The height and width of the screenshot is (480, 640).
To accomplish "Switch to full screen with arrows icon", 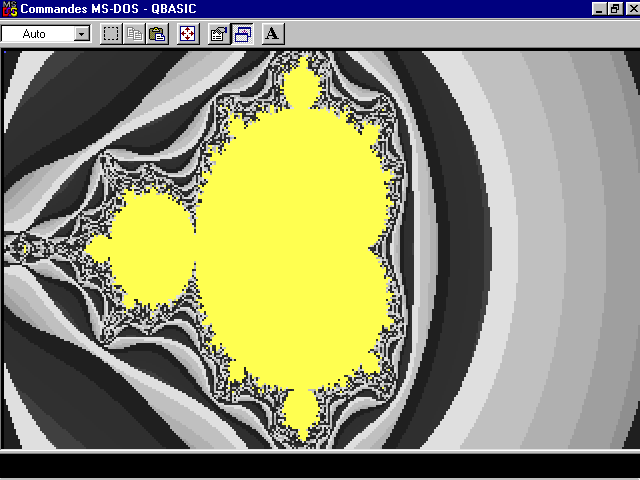I will 188,34.
